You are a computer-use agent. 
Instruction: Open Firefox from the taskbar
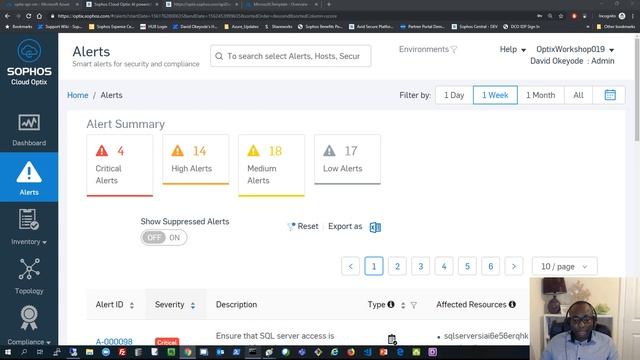coord(351,352)
